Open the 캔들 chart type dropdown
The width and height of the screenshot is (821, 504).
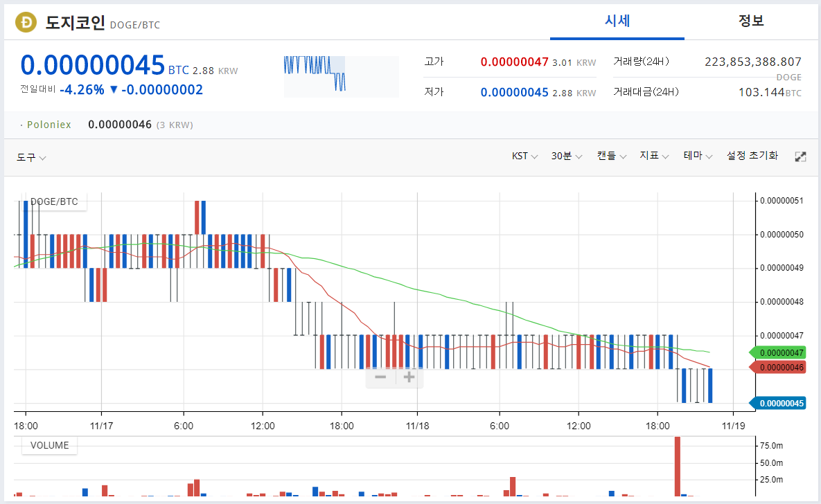click(x=612, y=156)
